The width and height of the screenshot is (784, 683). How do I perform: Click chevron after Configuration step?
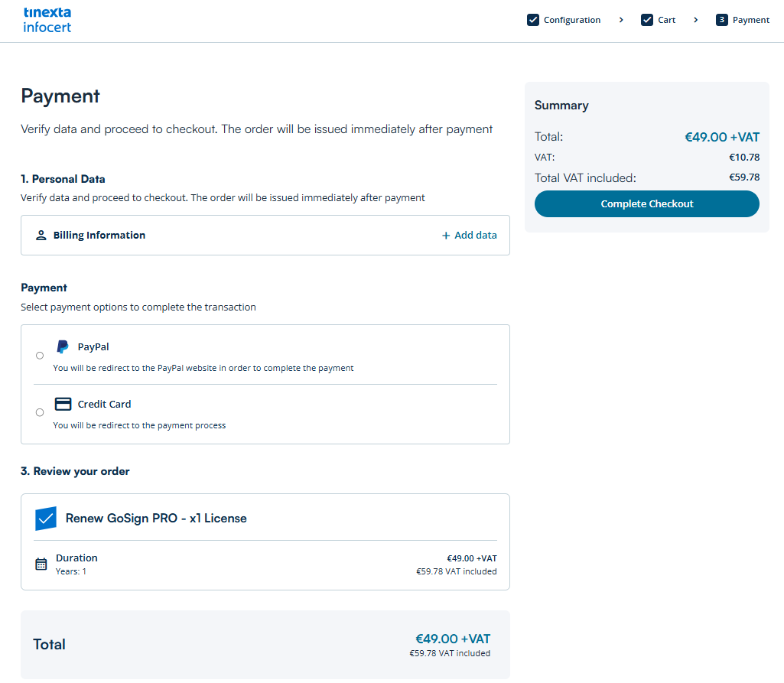pyautogui.click(x=621, y=20)
